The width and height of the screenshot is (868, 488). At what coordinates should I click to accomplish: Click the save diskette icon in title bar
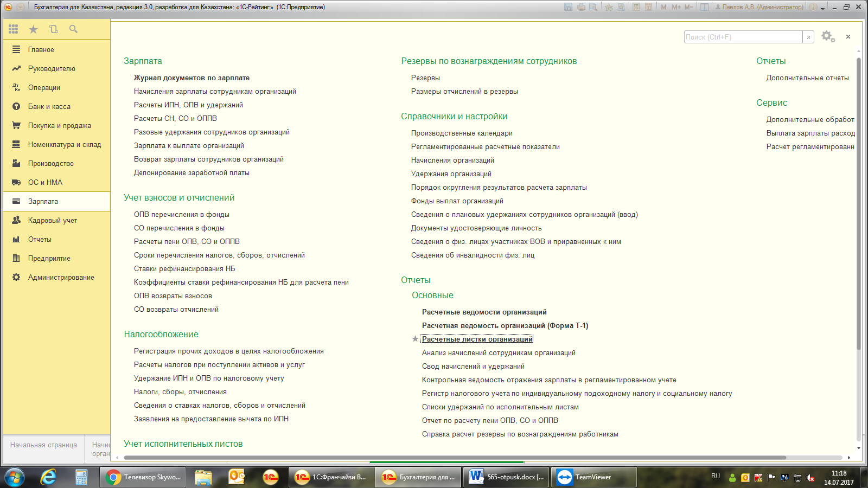coord(568,7)
